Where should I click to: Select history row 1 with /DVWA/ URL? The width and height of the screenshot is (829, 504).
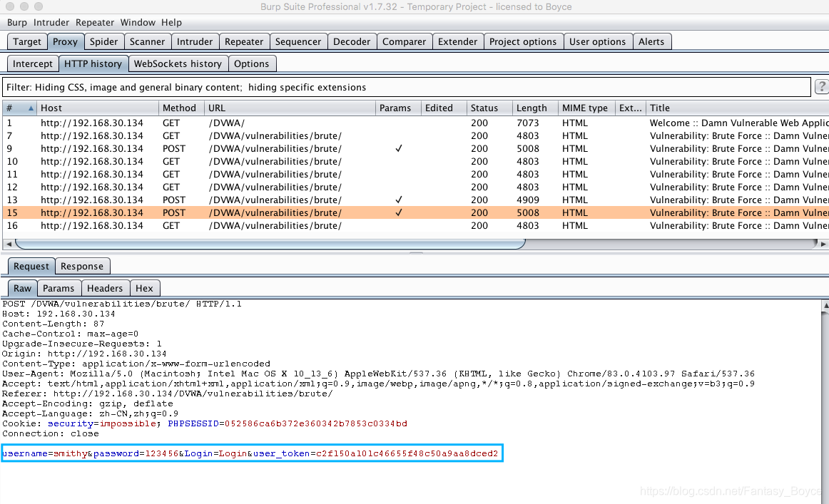pos(415,123)
